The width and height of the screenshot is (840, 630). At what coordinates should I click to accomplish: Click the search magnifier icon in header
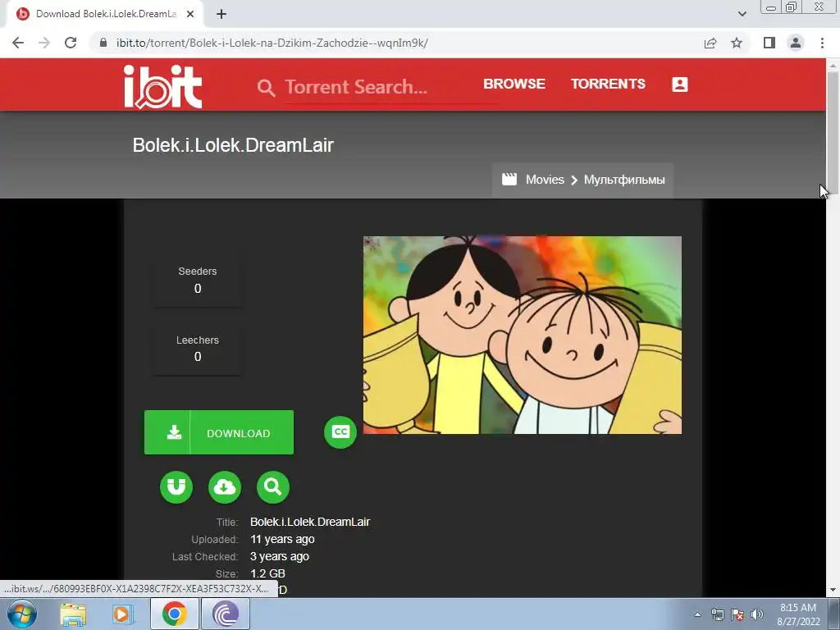point(266,87)
